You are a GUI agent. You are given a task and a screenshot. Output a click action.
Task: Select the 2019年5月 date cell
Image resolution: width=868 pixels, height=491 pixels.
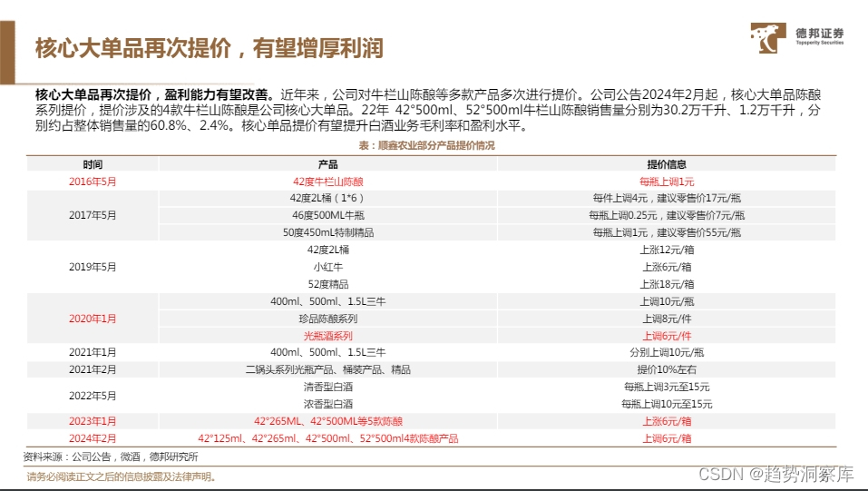tap(93, 267)
